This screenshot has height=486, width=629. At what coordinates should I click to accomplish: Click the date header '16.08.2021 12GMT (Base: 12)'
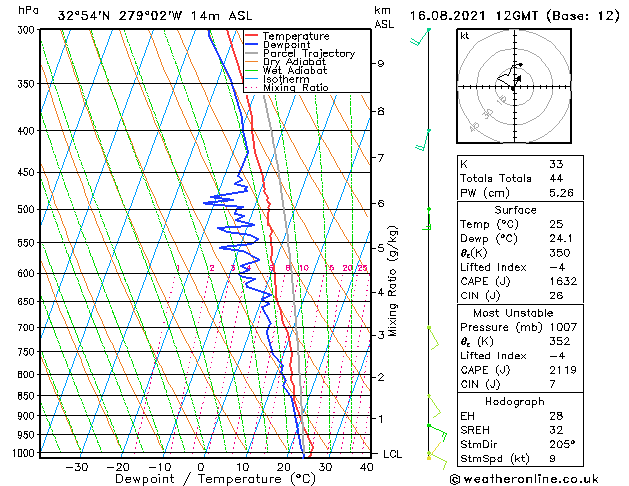coord(514,16)
